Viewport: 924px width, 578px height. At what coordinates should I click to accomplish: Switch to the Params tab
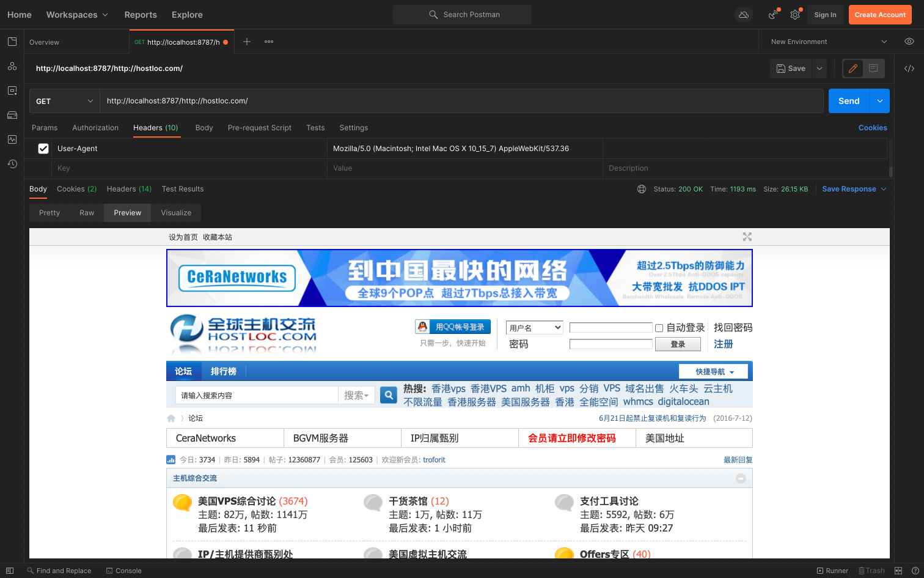point(45,128)
